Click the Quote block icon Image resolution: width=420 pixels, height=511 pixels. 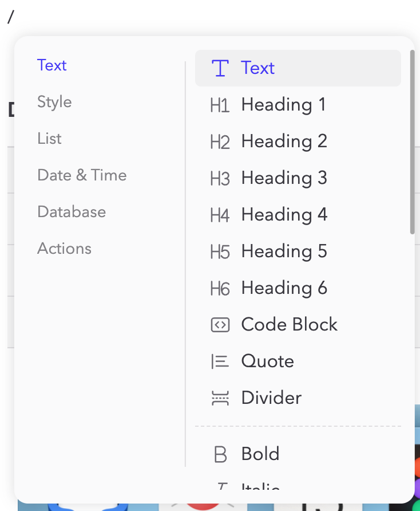(220, 361)
